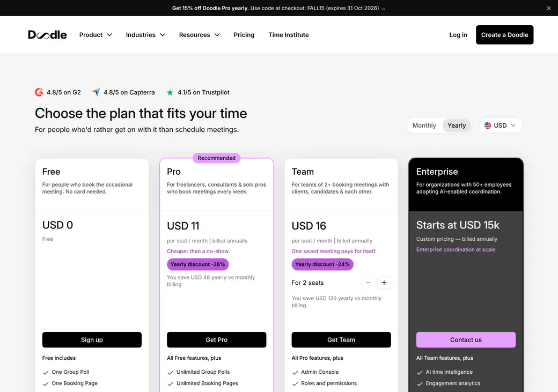Click checkmark beside One Booking Page
Screen dimensions: 558x392
tap(46, 384)
